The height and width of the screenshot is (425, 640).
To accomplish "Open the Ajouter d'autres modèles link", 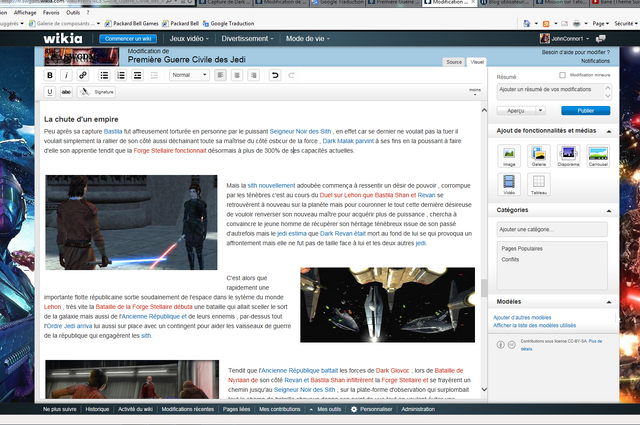I will tap(522, 318).
